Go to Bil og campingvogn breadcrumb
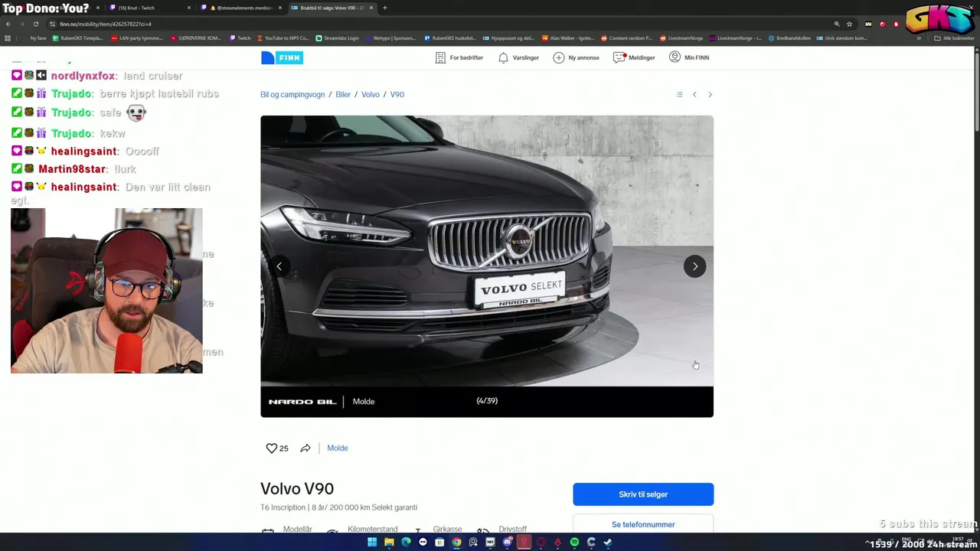 [x=292, y=94]
